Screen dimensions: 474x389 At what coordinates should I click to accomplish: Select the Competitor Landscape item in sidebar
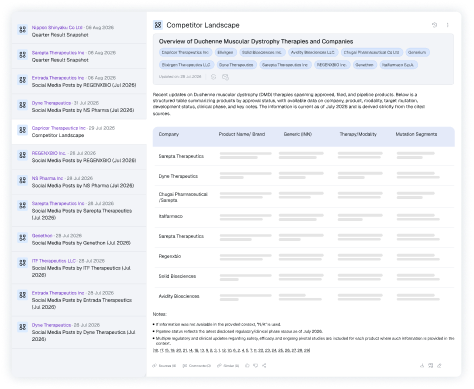79,132
